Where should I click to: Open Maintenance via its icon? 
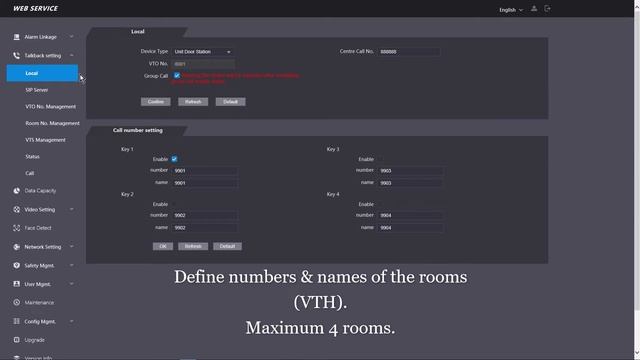coord(16,302)
